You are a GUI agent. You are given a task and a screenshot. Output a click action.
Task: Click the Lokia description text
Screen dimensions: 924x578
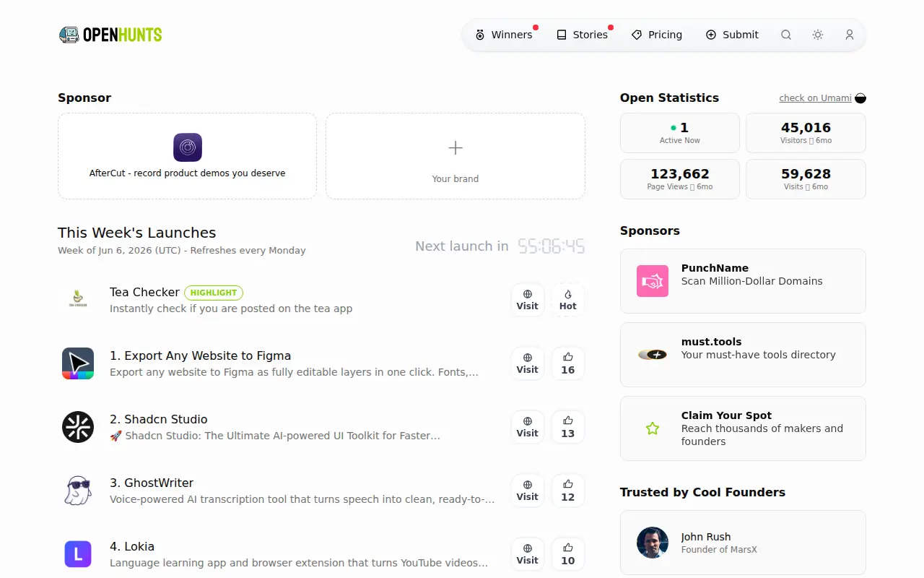coord(299,563)
